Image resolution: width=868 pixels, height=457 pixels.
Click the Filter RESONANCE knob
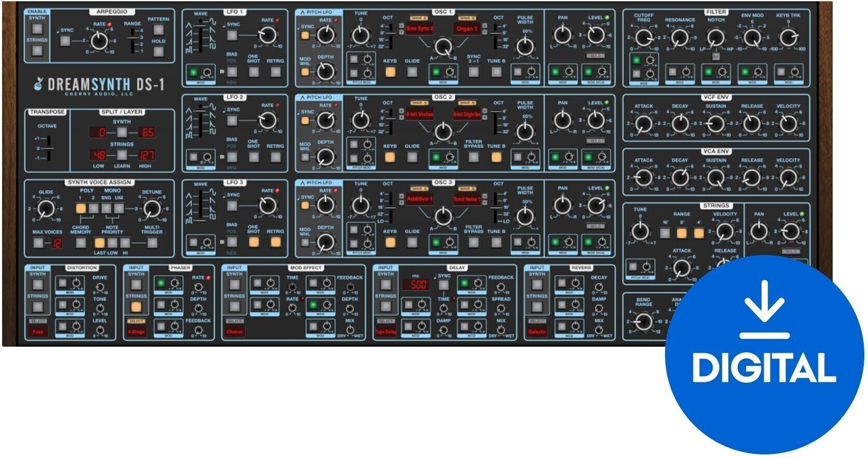(680, 38)
